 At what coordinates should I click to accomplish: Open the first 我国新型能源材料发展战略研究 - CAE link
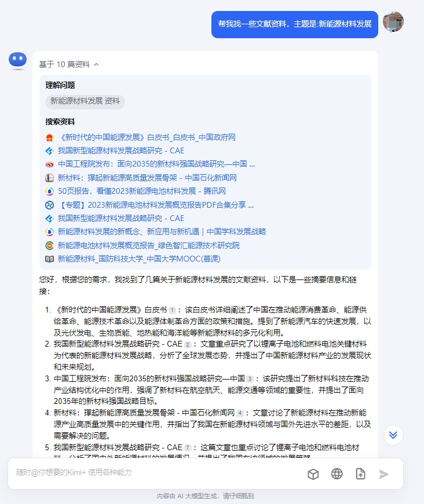121,151
